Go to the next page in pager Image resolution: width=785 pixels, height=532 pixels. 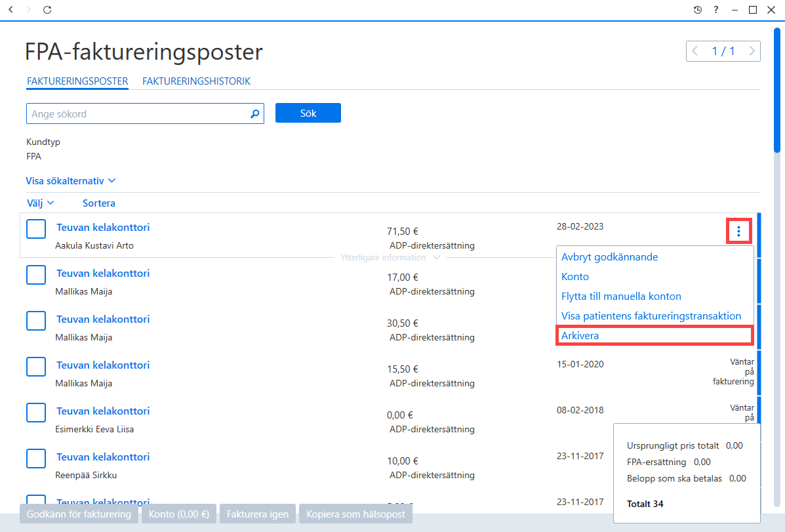tap(752, 51)
